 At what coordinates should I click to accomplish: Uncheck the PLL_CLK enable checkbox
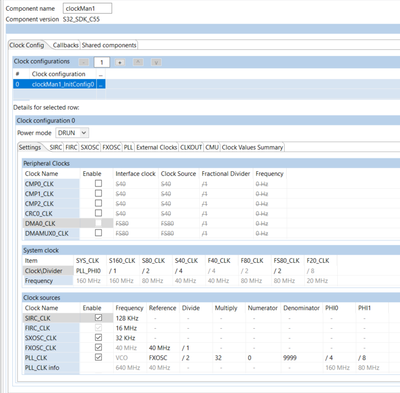click(98, 357)
